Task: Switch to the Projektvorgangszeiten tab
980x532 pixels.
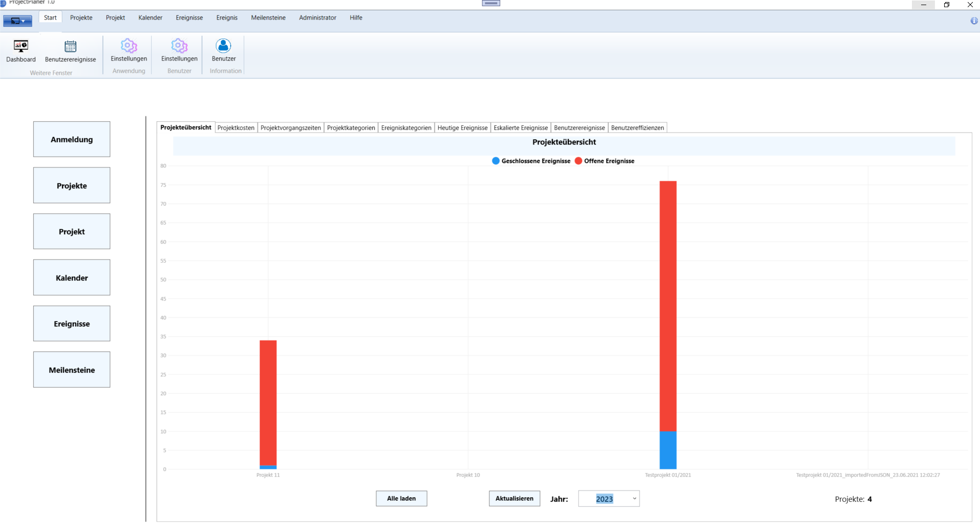Action: click(x=291, y=128)
